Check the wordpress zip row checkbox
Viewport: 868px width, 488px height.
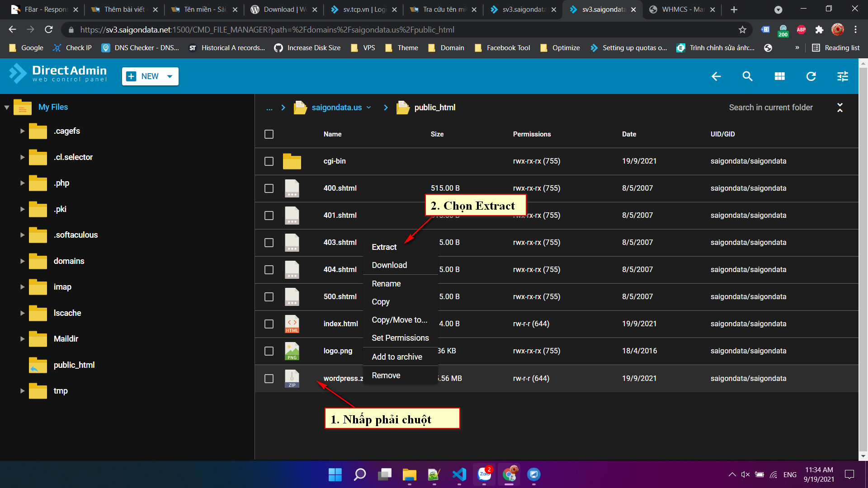point(269,379)
